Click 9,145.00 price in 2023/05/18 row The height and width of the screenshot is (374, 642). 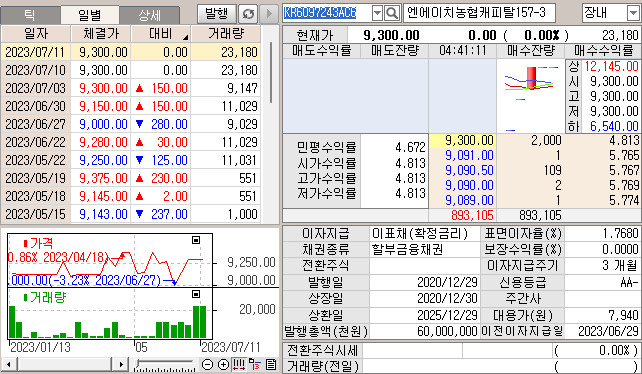pyautogui.click(x=103, y=196)
